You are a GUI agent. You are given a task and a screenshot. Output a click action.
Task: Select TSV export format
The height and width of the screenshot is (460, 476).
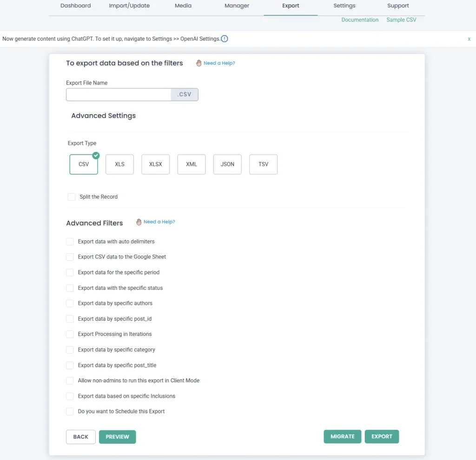click(263, 164)
